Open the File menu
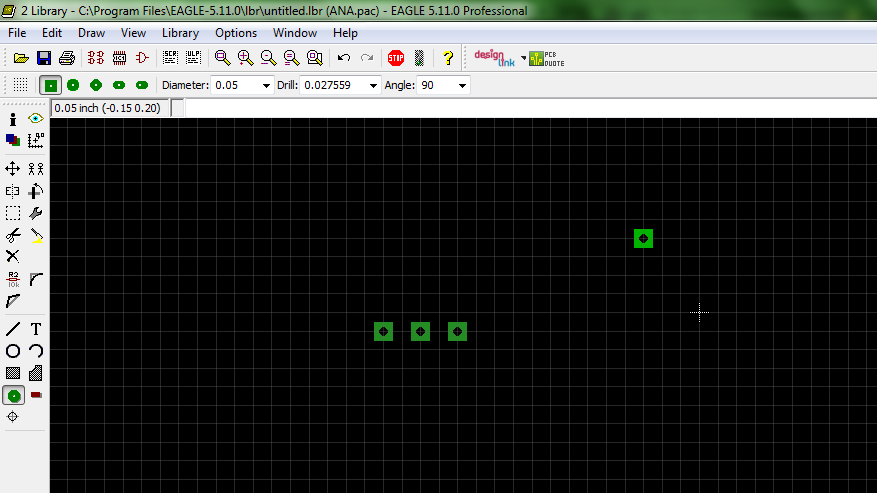 pos(17,33)
